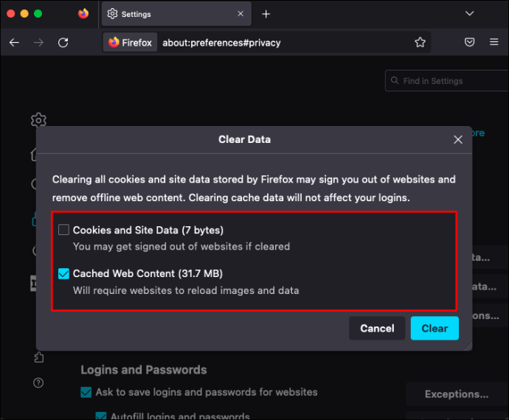Expand the list all tabs chevron

click(469, 14)
